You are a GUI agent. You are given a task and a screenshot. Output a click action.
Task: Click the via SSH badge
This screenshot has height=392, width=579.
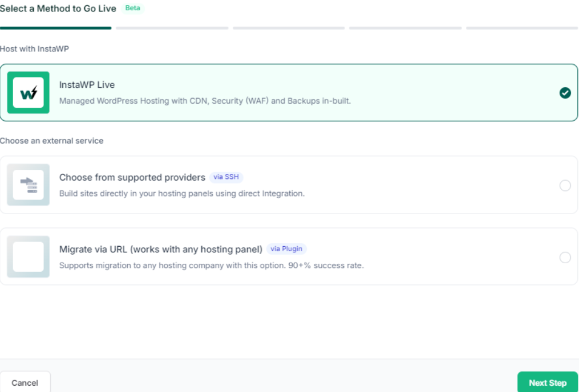[226, 177]
